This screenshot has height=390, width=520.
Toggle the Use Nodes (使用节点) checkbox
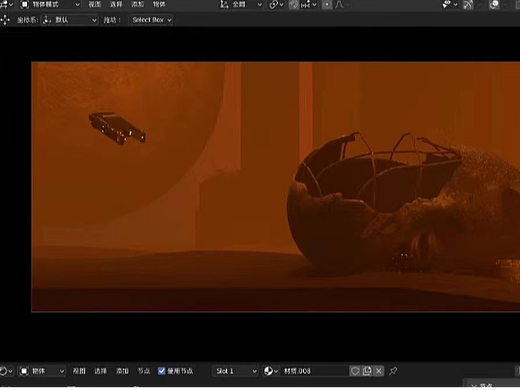(162, 371)
